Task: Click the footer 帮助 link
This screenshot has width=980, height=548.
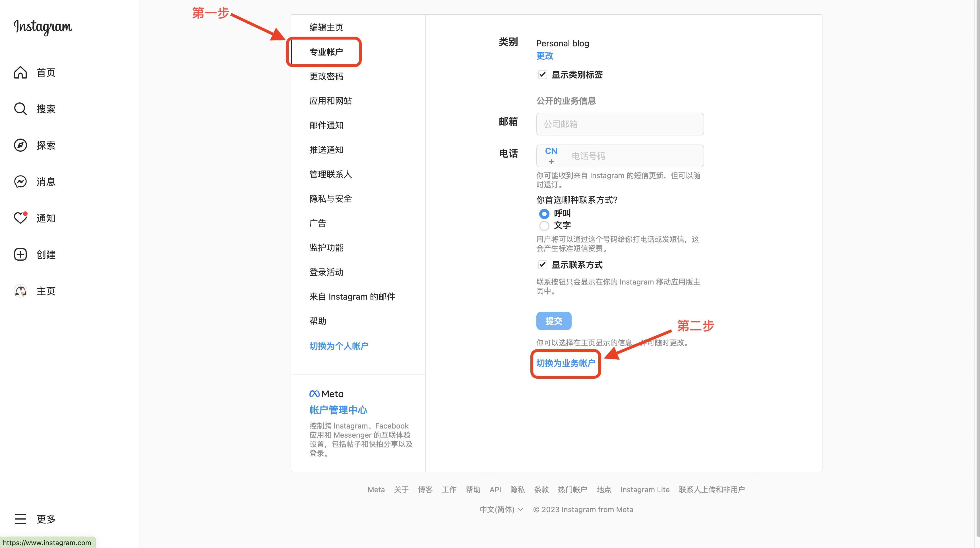Action: pyautogui.click(x=473, y=490)
